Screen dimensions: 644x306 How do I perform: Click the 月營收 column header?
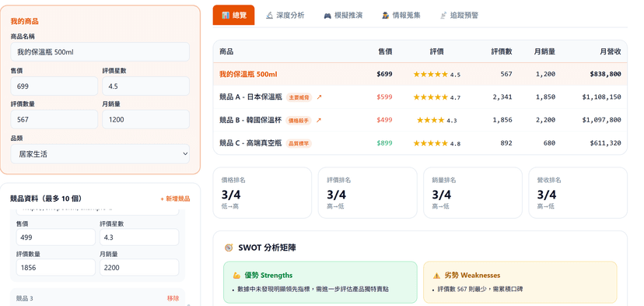[x=611, y=52]
